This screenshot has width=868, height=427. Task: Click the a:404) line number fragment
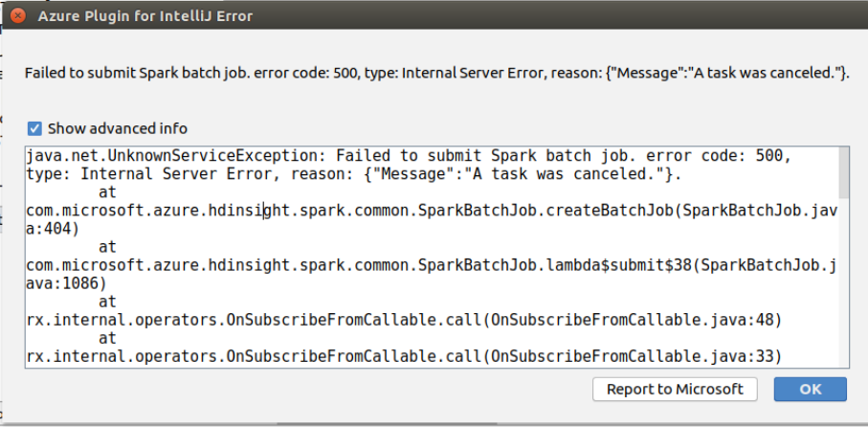[54, 229]
